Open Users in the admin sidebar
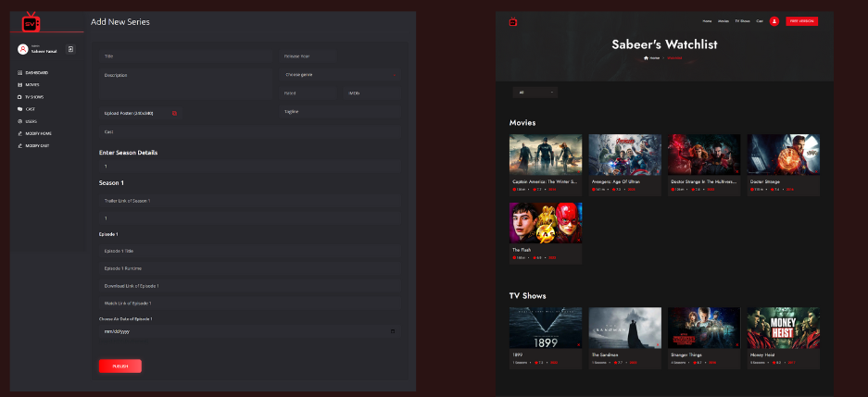The width and height of the screenshot is (868, 397). point(28,121)
